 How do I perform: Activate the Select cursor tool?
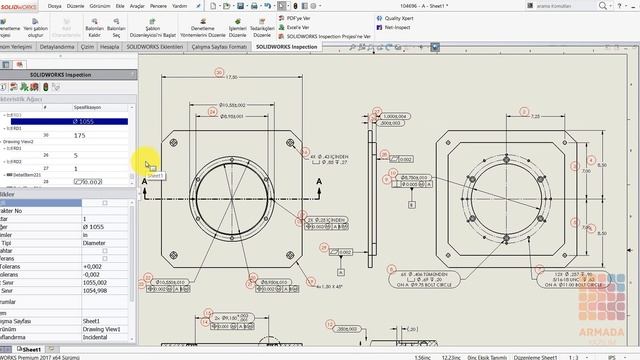pos(282,6)
